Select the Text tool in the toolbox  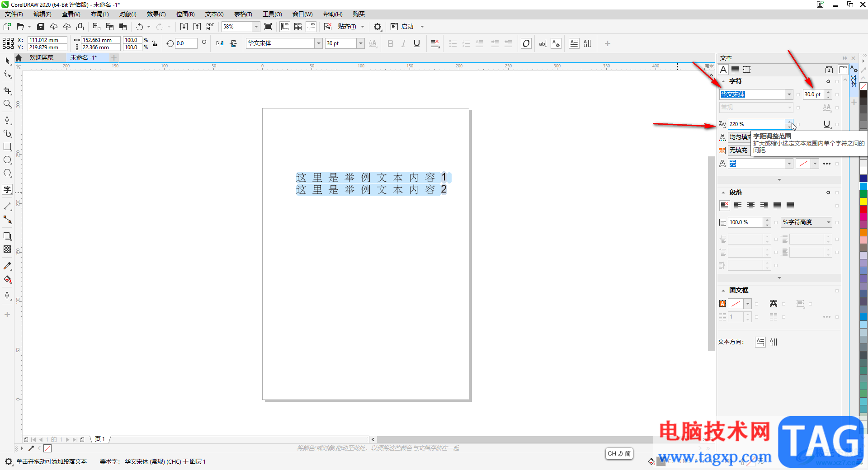(7, 189)
